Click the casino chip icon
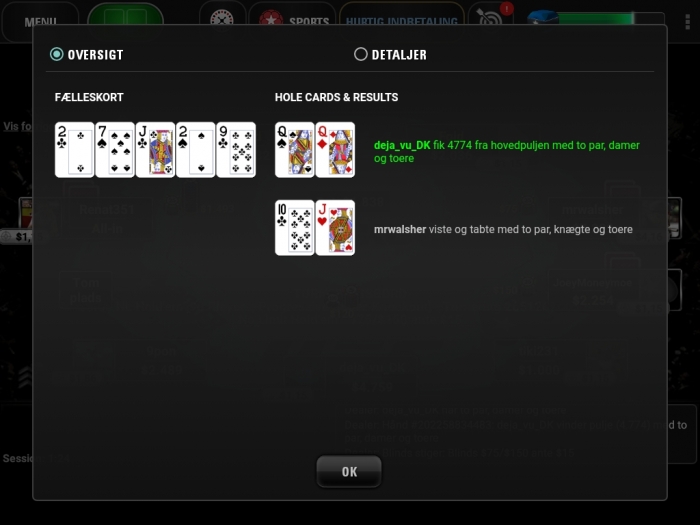 pos(222,20)
